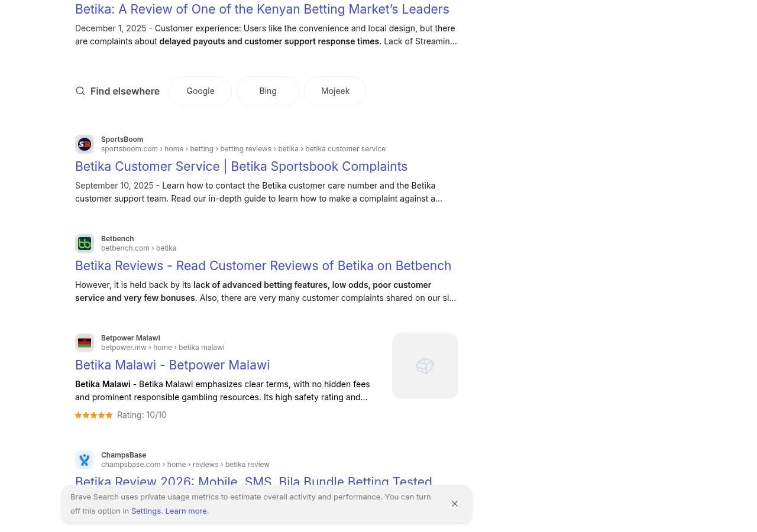This screenshot has width=757, height=532.
Task: Dismiss the Brave Search metrics notice
Action: point(455,504)
